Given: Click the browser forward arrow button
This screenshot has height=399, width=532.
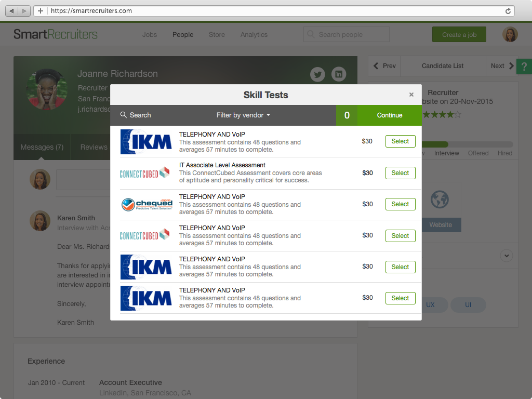Looking at the screenshot, I should tap(24, 11).
